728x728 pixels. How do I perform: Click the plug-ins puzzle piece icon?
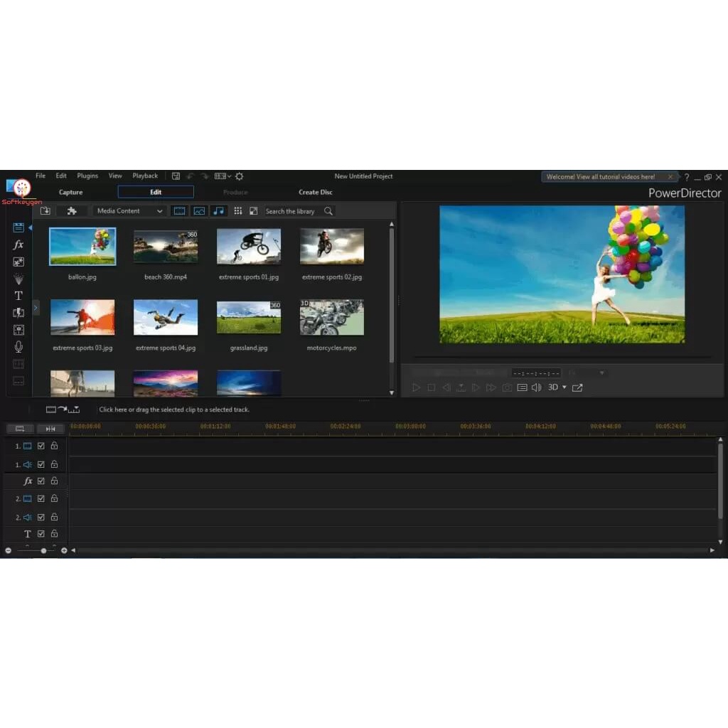point(72,210)
